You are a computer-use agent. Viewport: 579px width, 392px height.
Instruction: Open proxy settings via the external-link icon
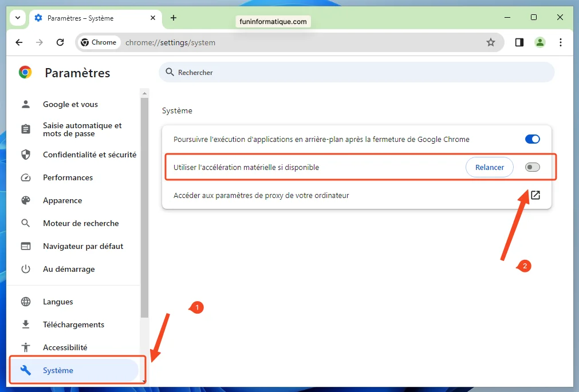[x=534, y=195]
